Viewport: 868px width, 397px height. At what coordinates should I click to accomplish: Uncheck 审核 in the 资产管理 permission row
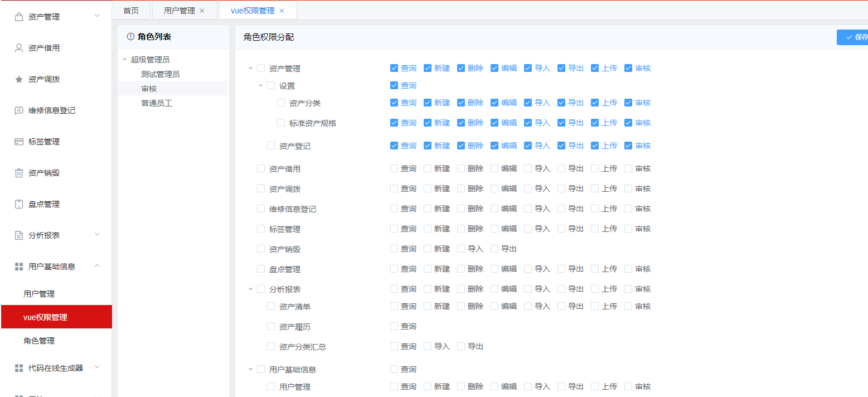[x=628, y=68]
